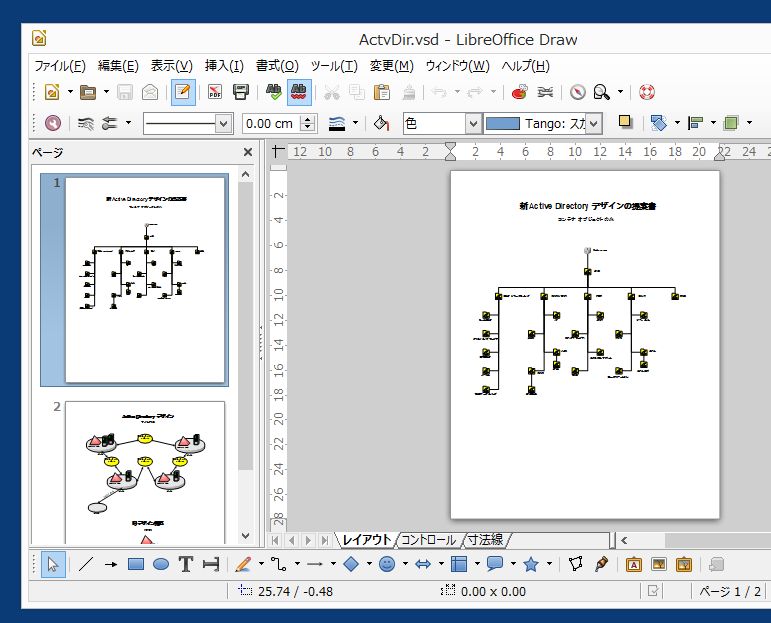Click the Cut scissors icon
This screenshot has height=623, width=771.
pos(331,92)
